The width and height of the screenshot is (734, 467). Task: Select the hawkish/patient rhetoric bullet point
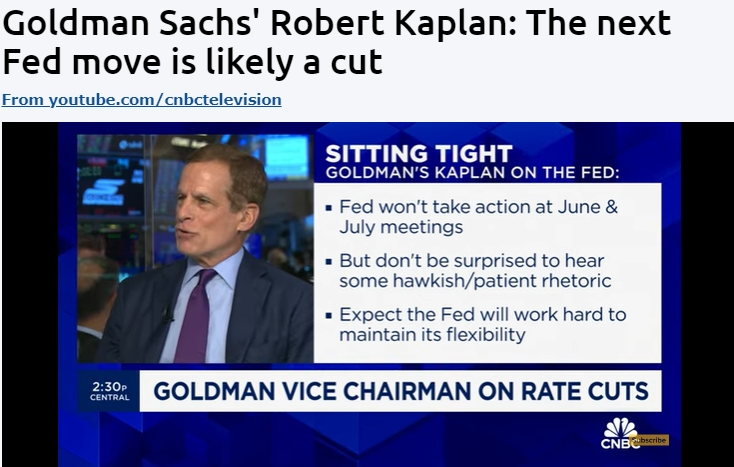[x=475, y=270]
